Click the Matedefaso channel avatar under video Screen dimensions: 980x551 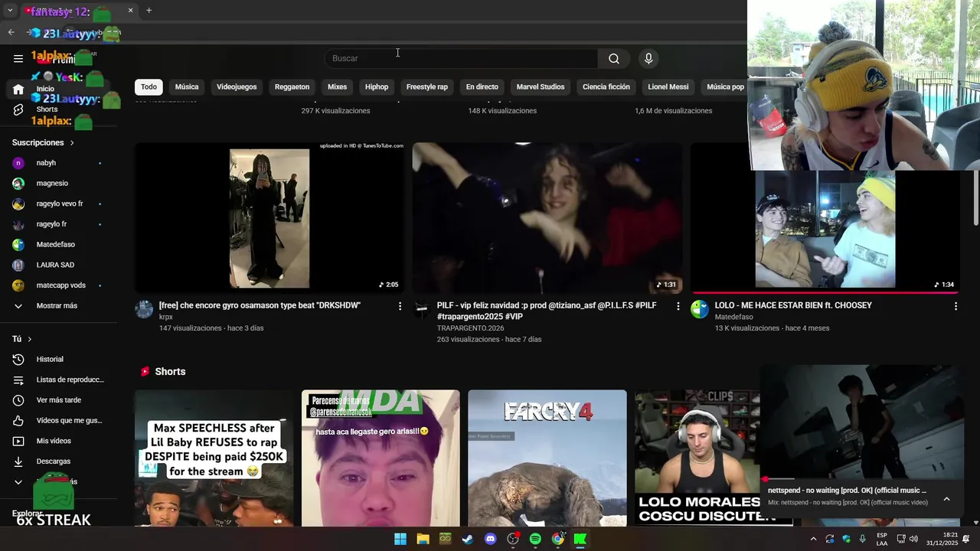click(700, 309)
